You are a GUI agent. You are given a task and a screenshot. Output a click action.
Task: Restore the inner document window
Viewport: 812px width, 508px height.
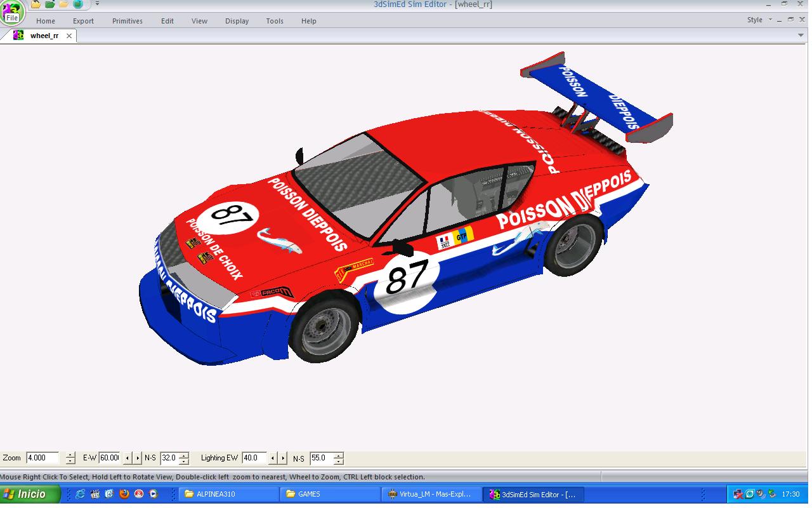pos(790,20)
